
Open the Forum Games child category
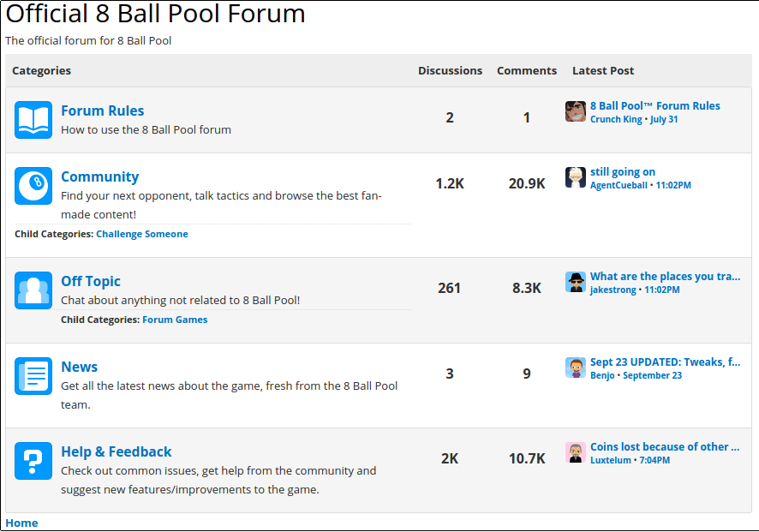click(x=175, y=320)
